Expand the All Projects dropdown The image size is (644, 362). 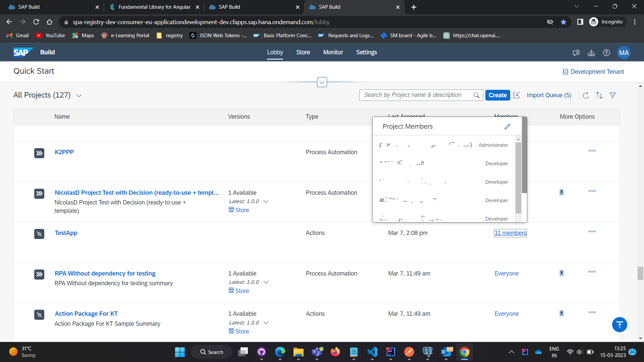click(x=79, y=96)
